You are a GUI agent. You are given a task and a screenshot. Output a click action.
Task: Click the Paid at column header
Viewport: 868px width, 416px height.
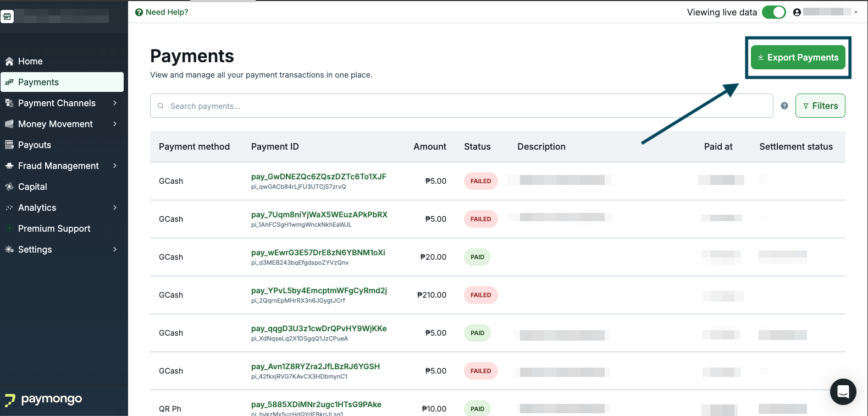(x=718, y=146)
